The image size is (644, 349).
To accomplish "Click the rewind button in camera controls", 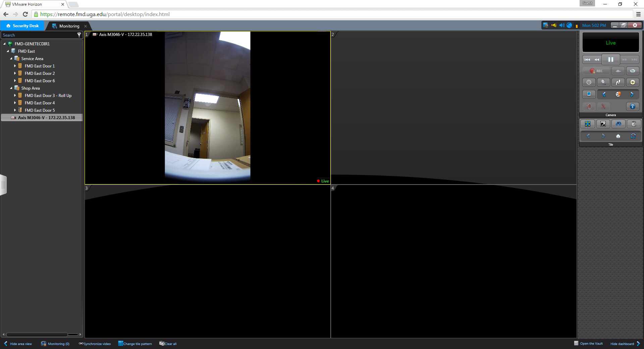I will [597, 60].
